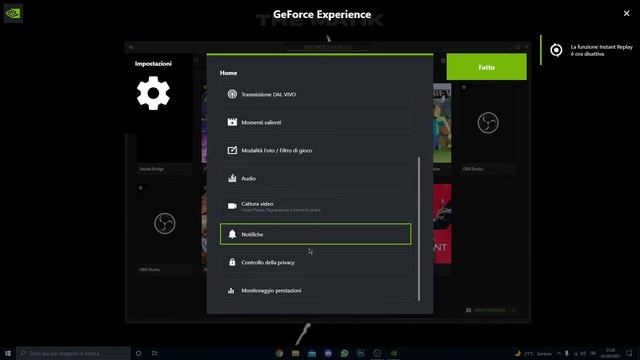This screenshot has width=640, height=360.
Task: Open WhatsApp from the taskbar
Action: (x=344, y=353)
